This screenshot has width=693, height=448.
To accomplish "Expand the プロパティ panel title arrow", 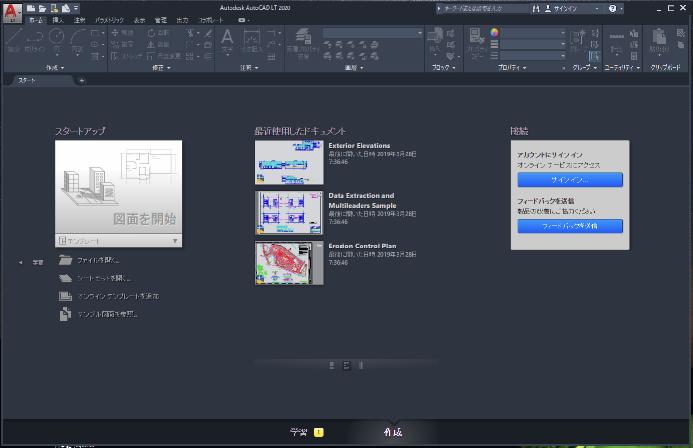I will pyautogui.click(x=525, y=68).
